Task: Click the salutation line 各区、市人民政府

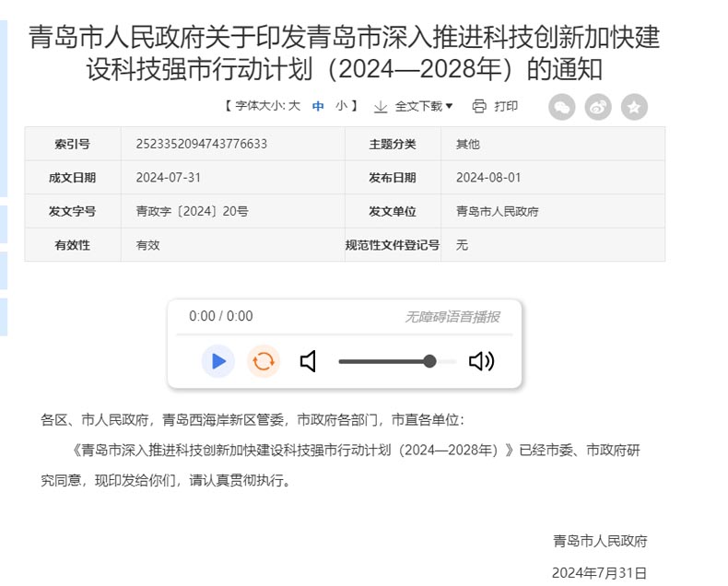Action: [252, 420]
